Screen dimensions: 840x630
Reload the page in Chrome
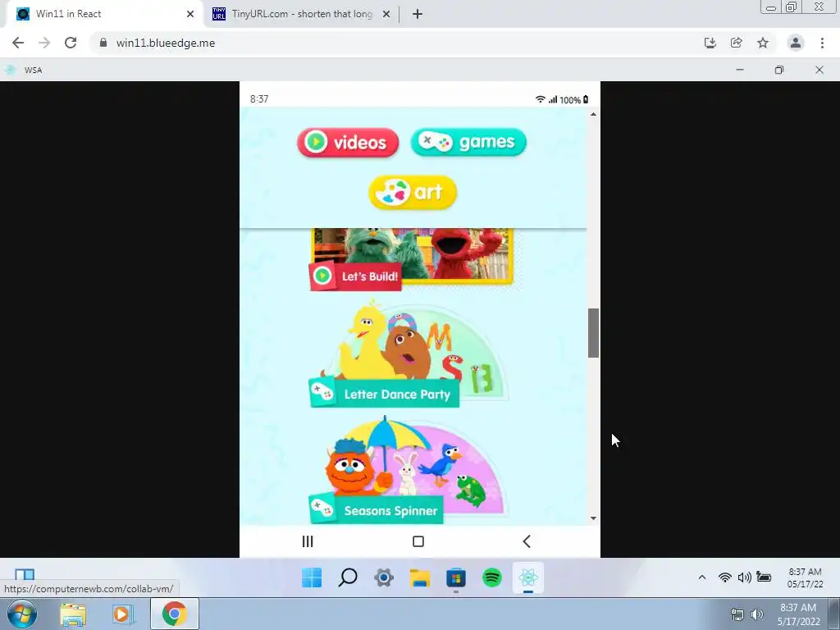71,43
